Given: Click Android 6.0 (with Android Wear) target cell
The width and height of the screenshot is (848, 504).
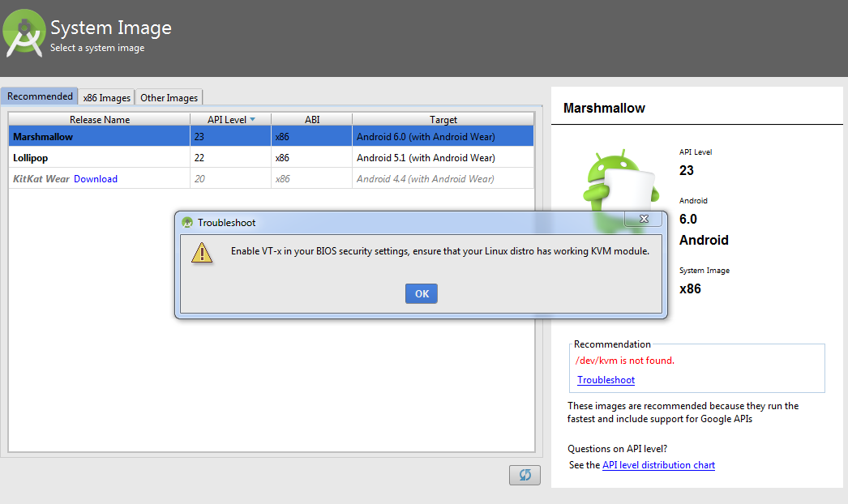Looking at the screenshot, I should 443,136.
